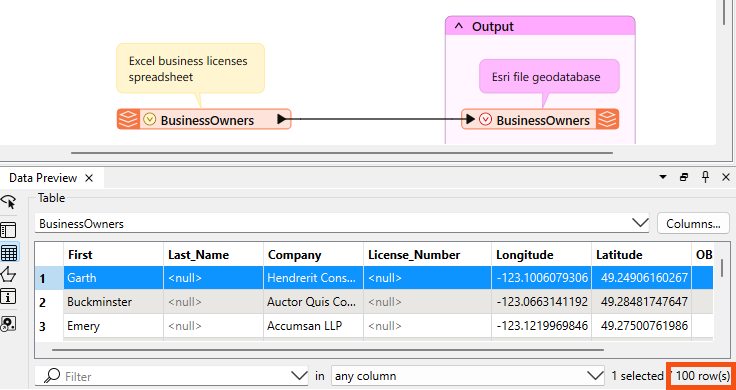This screenshot has height=390, width=736.
Task: Click the 1 selected status text
Action: (x=636, y=376)
